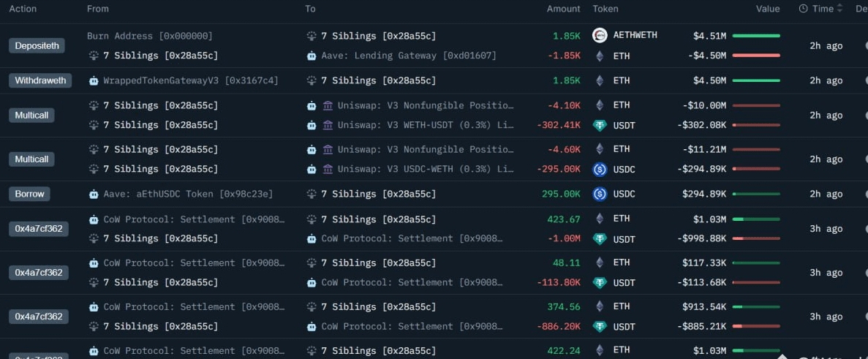Open WrappedTokenGatewayV3 [0x3167c4] link

point(191,80)
